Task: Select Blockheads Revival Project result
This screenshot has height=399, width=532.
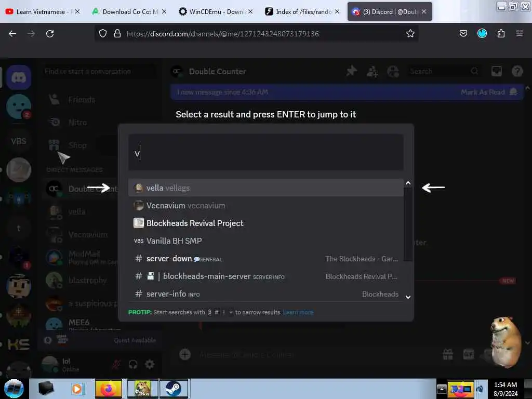Action: [265, 223]
